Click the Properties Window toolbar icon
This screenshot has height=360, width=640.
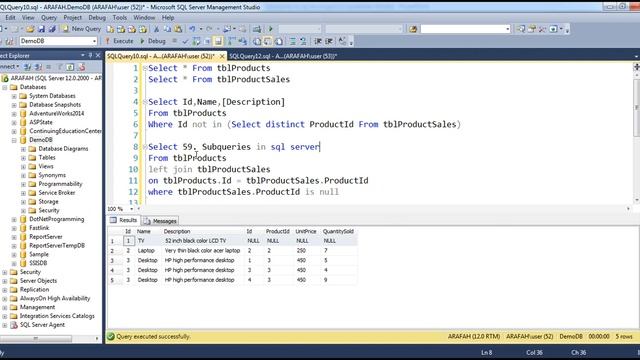point(532,29)
